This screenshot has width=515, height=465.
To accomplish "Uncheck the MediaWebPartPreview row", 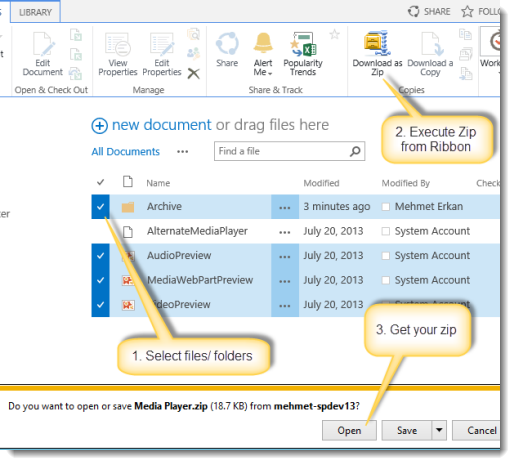I will 100,280.
